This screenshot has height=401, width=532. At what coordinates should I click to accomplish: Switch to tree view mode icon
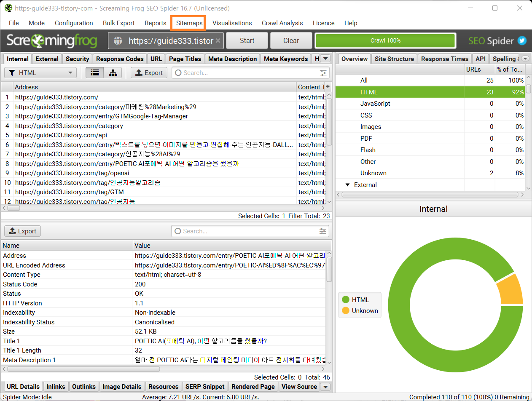(113, 73)
